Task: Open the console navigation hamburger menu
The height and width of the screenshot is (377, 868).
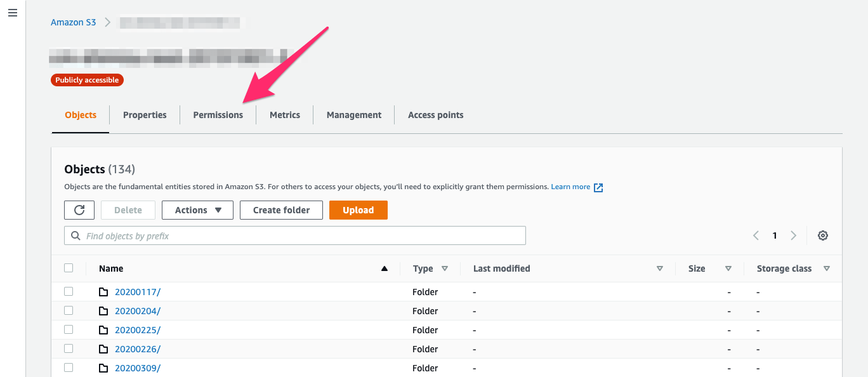Action: click(x=12, y=12)
